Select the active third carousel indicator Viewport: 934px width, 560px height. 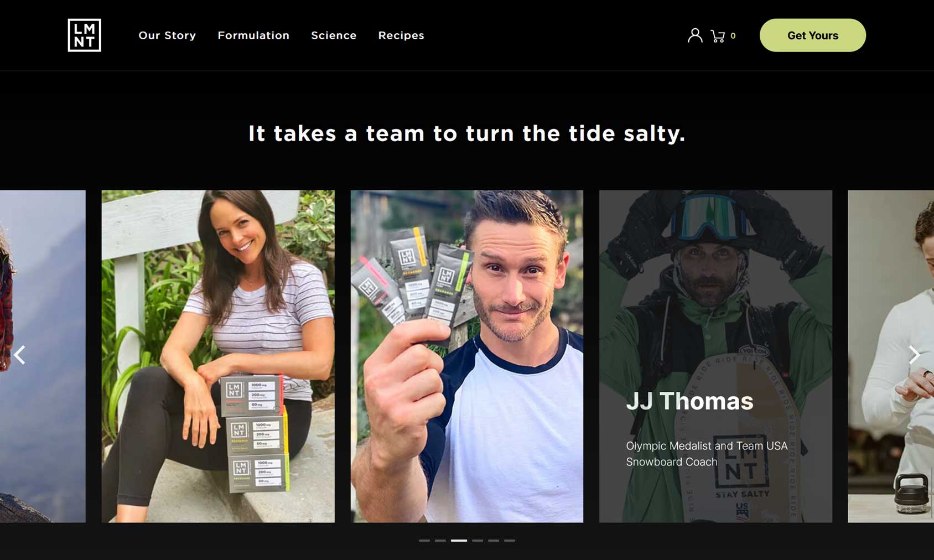point(459,540)
